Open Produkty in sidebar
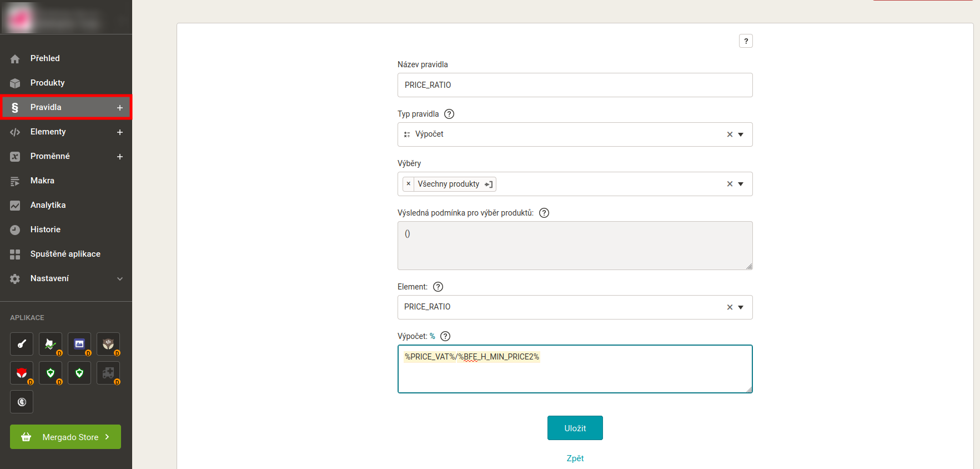The image size is (980, 469). [x=66, y=83]
